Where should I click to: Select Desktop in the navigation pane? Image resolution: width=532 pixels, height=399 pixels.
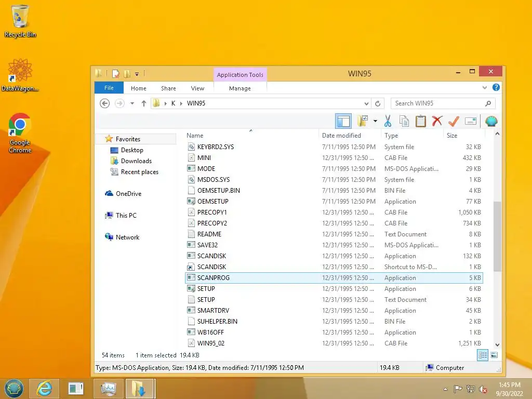[132, 150]
